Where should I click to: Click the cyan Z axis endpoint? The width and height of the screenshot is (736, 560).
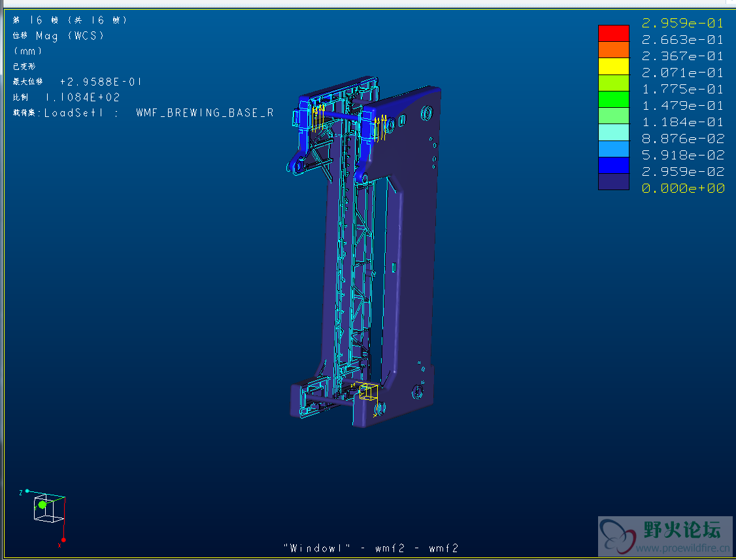coord(27,491)
